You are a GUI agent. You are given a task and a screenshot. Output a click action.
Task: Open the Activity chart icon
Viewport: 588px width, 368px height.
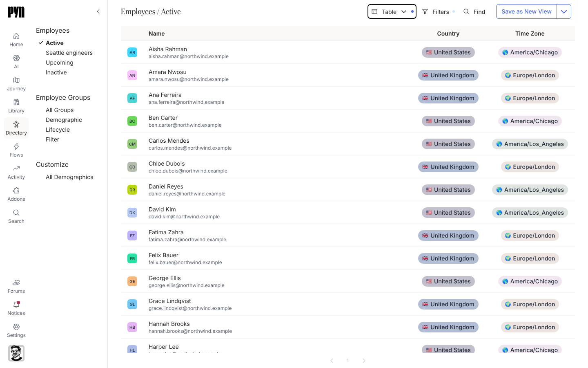[x=16, y=168]
